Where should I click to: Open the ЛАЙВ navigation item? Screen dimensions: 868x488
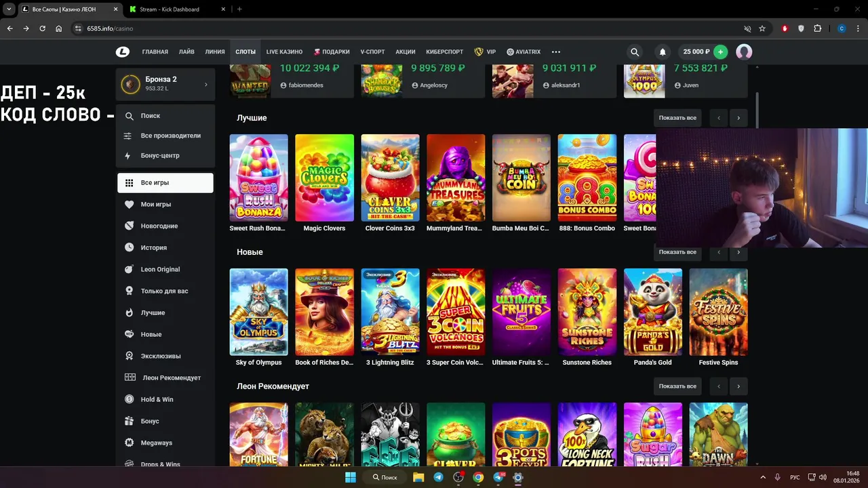click(x=186, y=52)
